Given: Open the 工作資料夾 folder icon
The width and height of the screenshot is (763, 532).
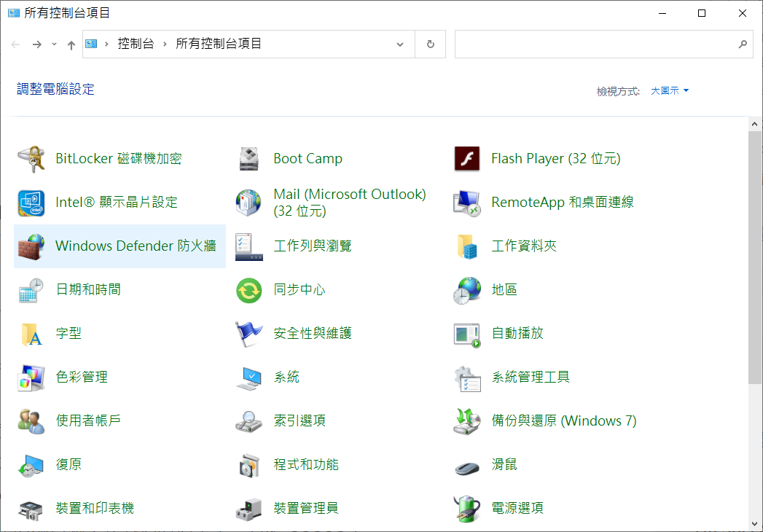Looking at the screenshot, I should click(467, 246).
